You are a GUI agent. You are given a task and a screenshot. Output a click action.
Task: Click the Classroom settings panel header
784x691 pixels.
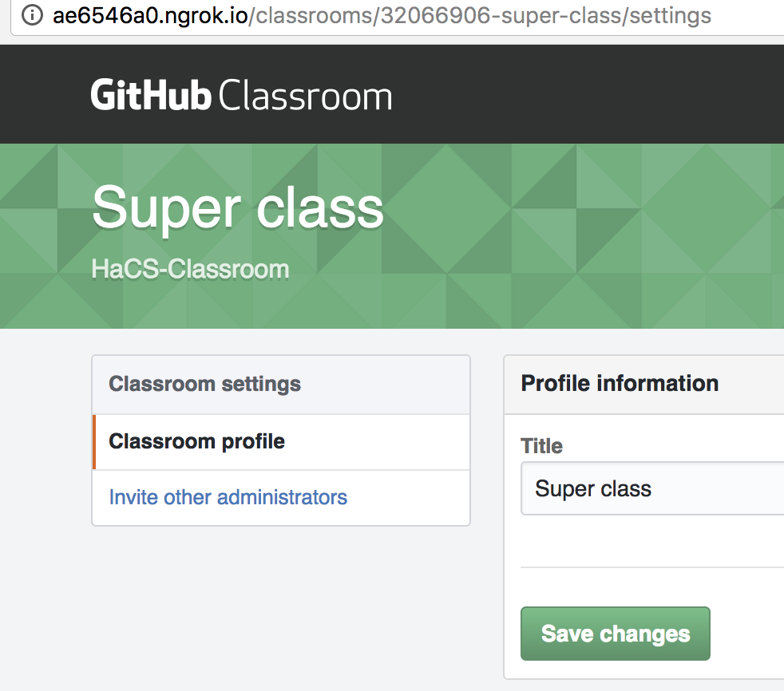coord(204,384)
